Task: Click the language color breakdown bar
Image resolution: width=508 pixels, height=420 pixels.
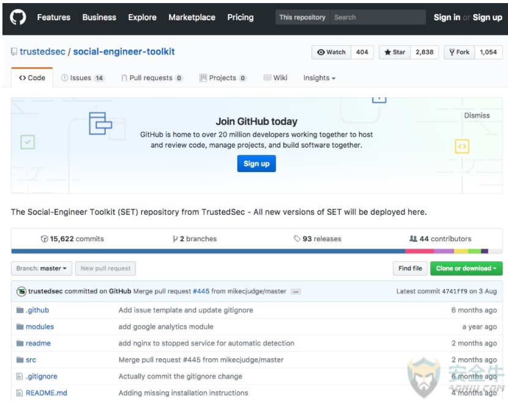Action: click(256, 251)
